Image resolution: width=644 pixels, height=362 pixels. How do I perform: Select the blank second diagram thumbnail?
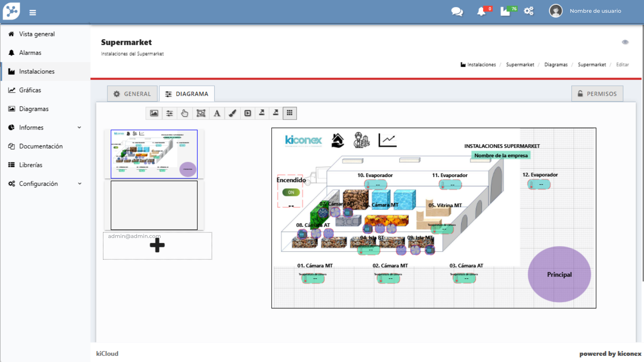[154, 205]
